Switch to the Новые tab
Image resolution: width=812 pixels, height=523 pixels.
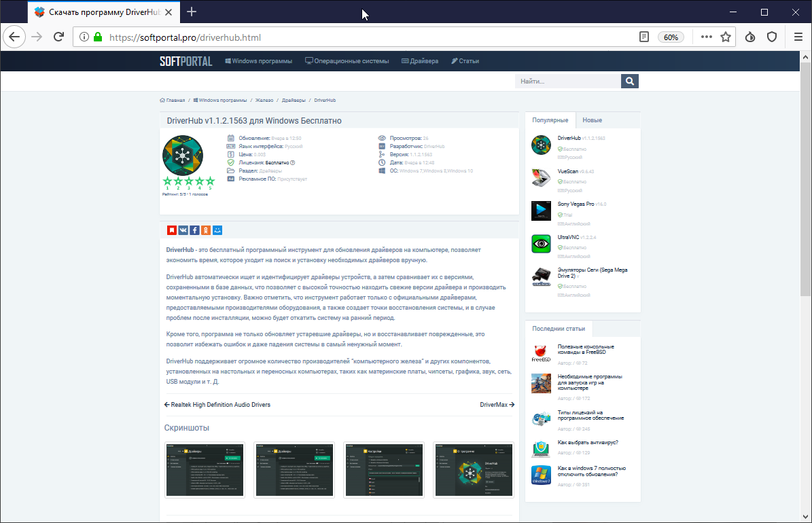[592, 120]
